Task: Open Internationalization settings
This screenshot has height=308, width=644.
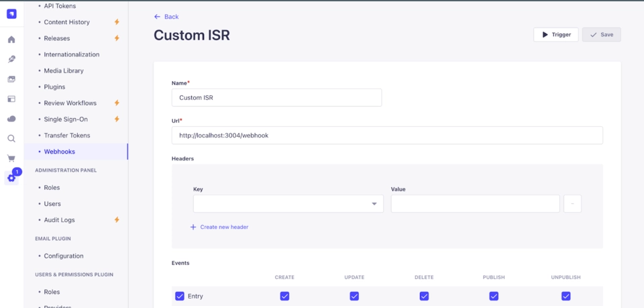Action: click(x=72, y=54)
